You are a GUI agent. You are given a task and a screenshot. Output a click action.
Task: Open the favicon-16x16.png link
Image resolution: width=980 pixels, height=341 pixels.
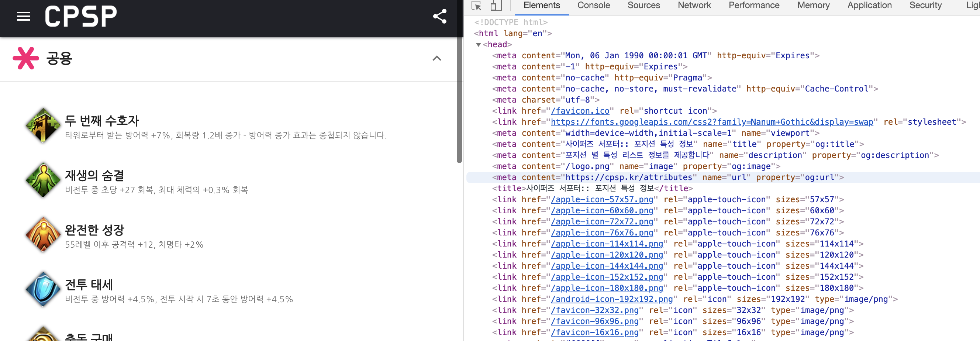point(595,333)
